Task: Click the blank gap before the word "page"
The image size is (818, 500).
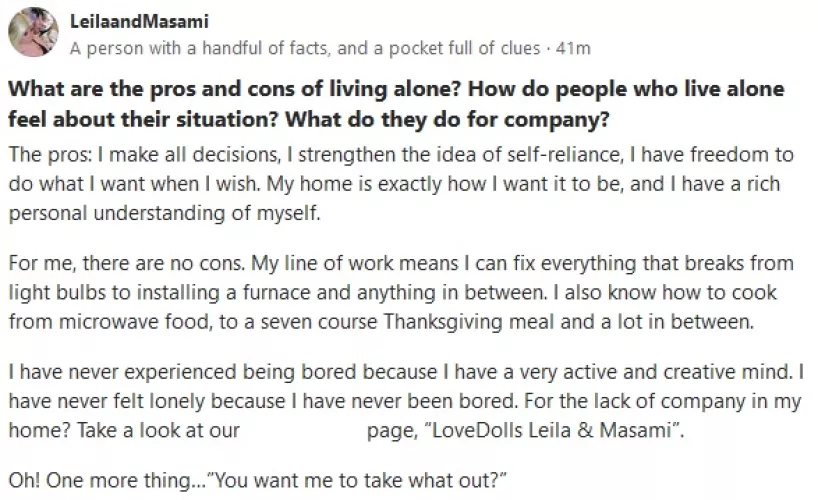Action: pyautogui.click(x=303, y=432)
